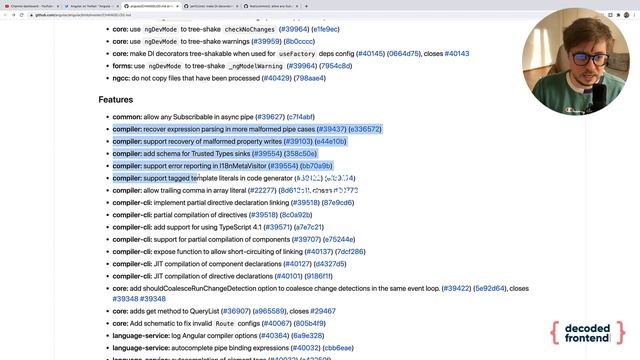Viewport: 640px width, 360px height.
Task: Switch to the perf(core) make DI decorators tab
Action: pos(210,6)
